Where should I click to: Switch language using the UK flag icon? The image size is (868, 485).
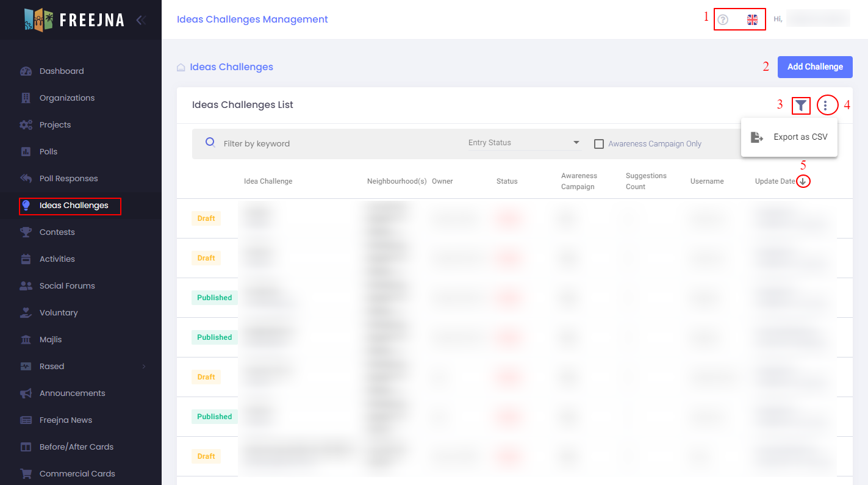[x=752, y=20]
